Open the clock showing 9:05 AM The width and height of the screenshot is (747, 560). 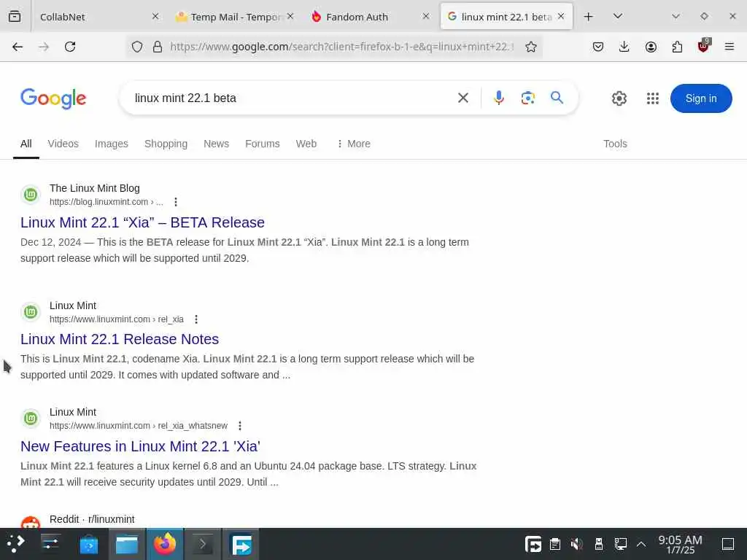pyautogui.click(x=681, y=544)
